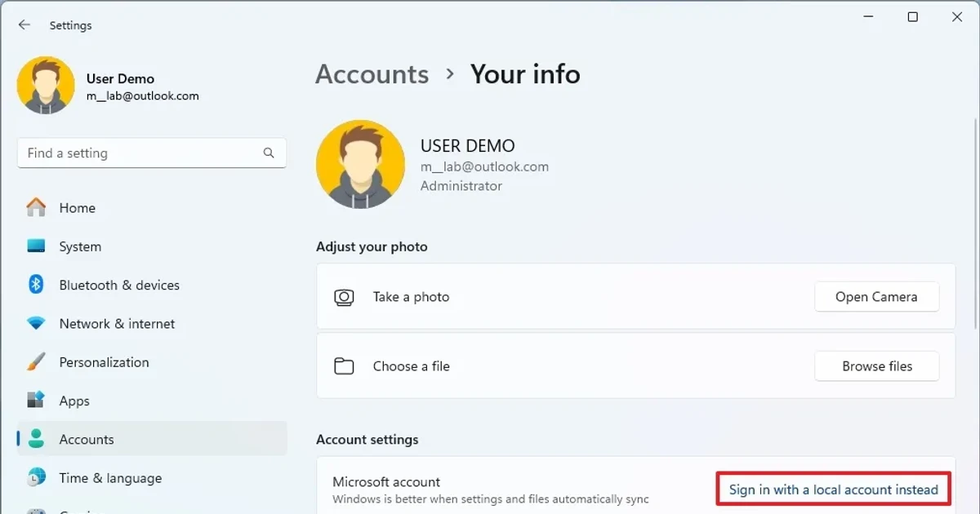Open Network & internet settings
980x514 pixels.
point(152,323)
